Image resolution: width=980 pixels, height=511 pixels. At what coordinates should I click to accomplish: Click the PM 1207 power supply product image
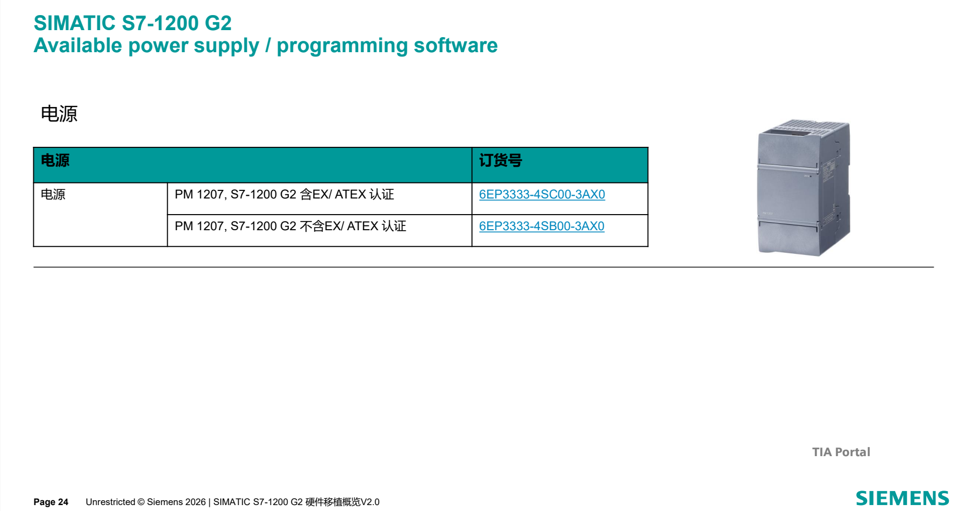(x=804, y=188)
